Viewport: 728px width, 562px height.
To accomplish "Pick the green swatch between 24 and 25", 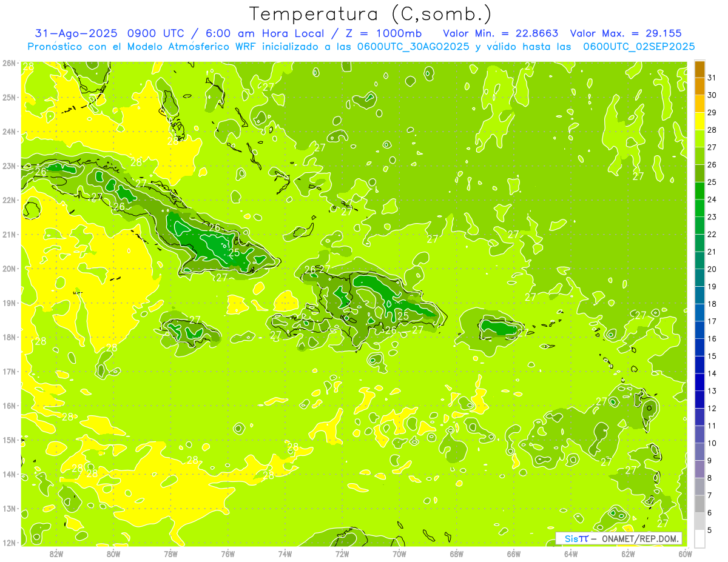I will pos(699,191).
